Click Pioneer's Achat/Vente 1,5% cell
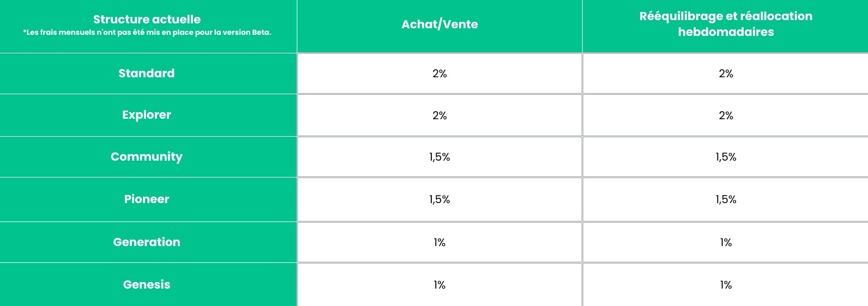 point(439,200)
